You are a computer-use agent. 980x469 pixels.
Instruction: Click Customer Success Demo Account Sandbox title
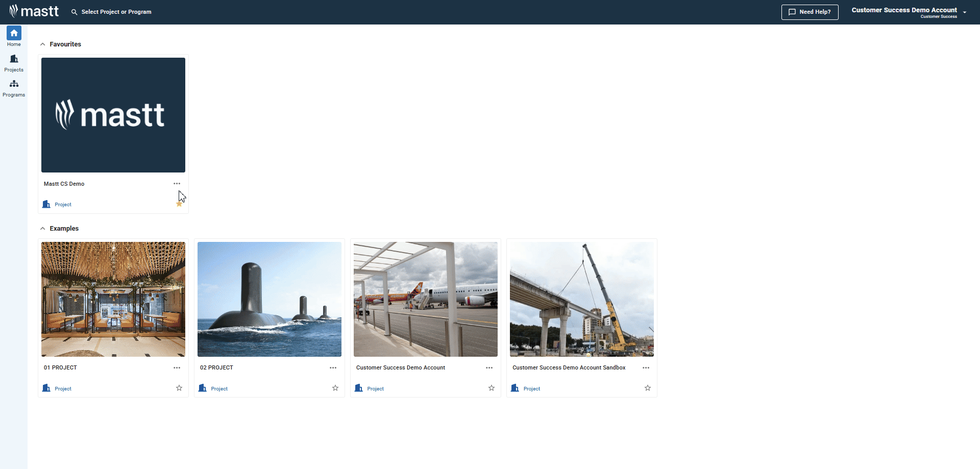pyautogui.click(x=569, y=368)
